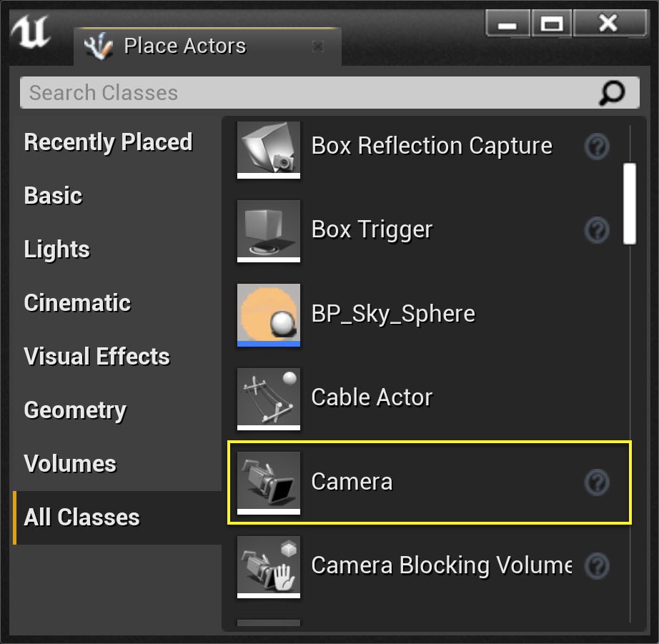Click the BP_Sky_Sphere thumbnail icon

pos(269,316)
